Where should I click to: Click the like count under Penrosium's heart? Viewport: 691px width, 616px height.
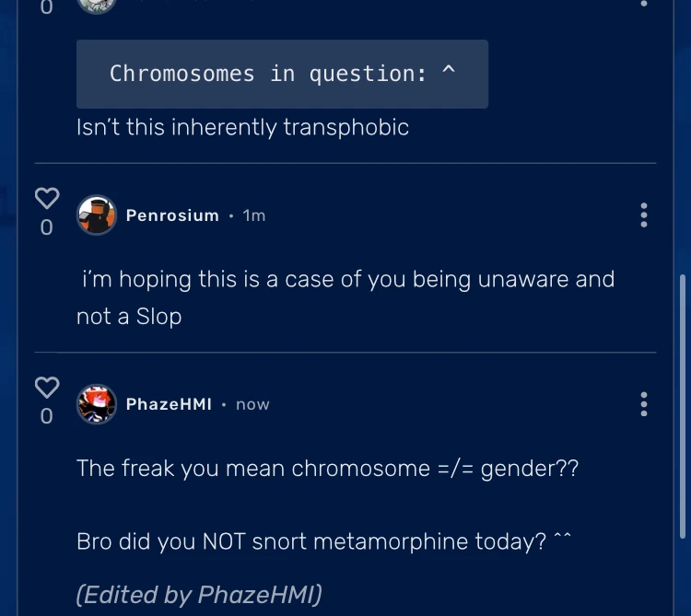click(47, 227)
